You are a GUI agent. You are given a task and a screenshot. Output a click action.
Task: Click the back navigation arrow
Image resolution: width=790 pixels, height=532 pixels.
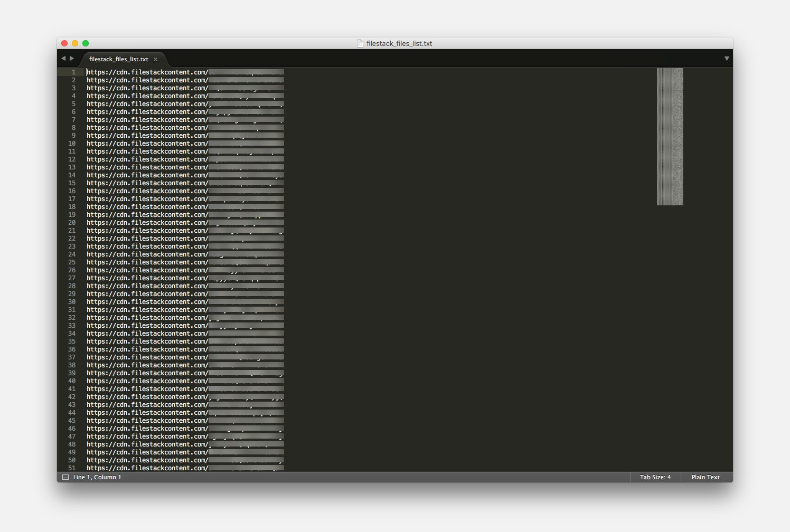(63, 58)
